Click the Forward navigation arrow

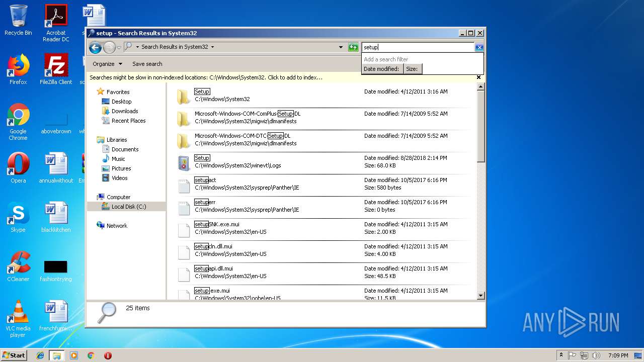[109, 47]
